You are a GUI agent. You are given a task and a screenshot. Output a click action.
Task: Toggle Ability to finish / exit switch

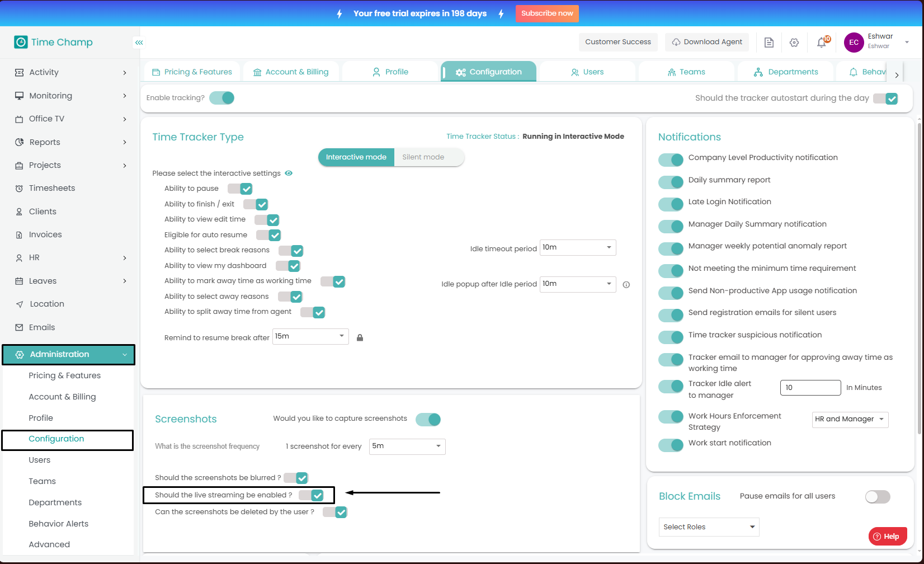256,204
